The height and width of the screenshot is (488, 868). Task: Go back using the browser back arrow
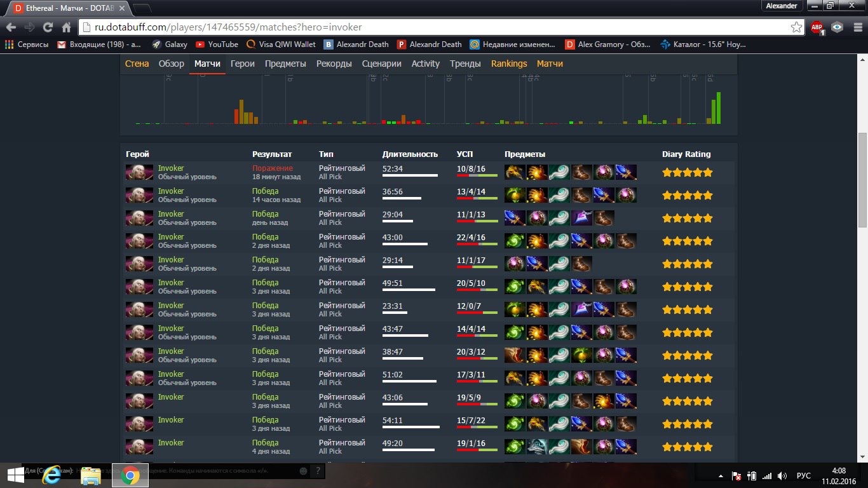11,27
